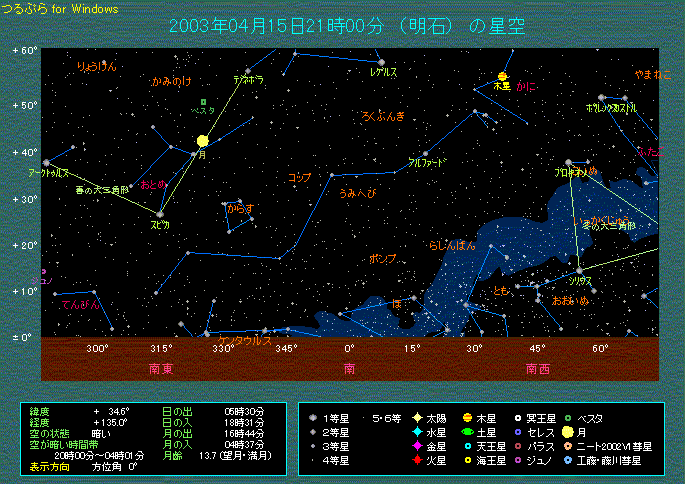Click the ケンタウルス label near the horizon
Screen dimensions: 685x484
click(244, 341)
